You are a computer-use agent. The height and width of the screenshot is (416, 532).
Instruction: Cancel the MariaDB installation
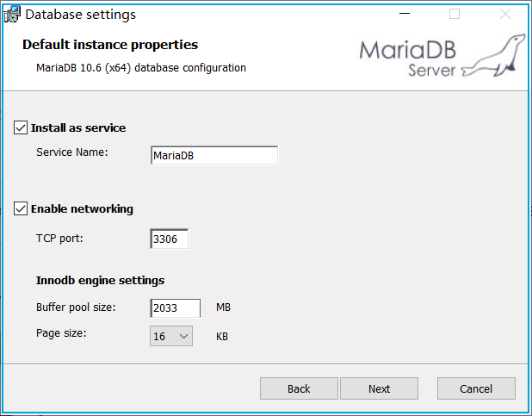point(476,388)
